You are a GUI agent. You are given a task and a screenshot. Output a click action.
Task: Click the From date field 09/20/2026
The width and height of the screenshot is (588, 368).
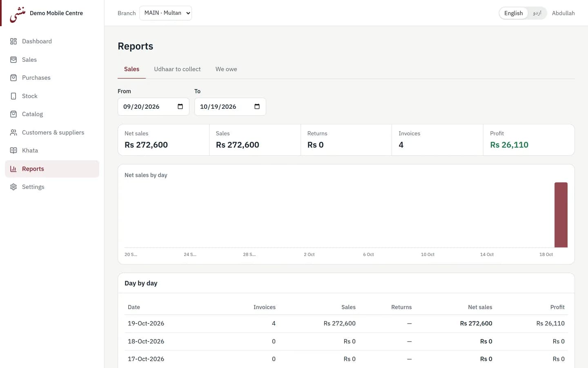click(x=154, y=107)
